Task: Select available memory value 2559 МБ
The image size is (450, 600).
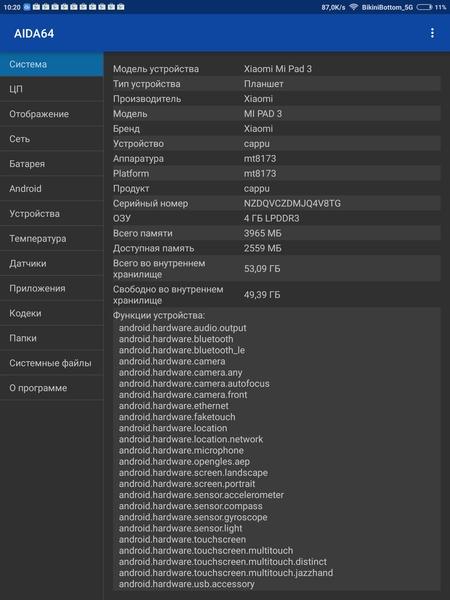Action: tap(262, 248)
